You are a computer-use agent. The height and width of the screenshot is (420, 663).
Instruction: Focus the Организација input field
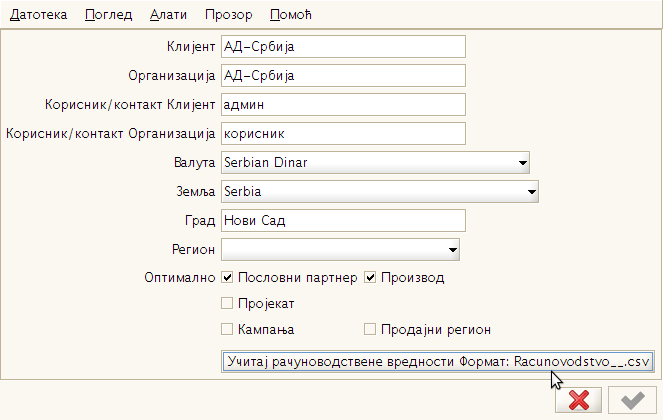343,76
